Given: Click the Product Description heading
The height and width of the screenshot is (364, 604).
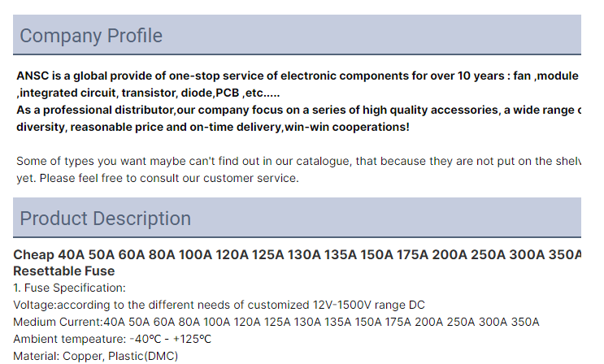Looking at the screenshot, I should point(105,219).
